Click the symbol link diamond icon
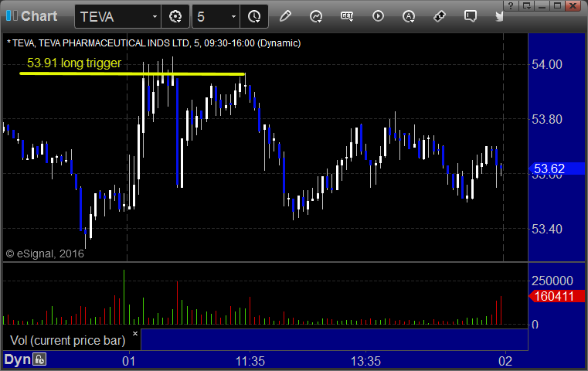Viewport: 588px width, 371px height. (439, 16)
